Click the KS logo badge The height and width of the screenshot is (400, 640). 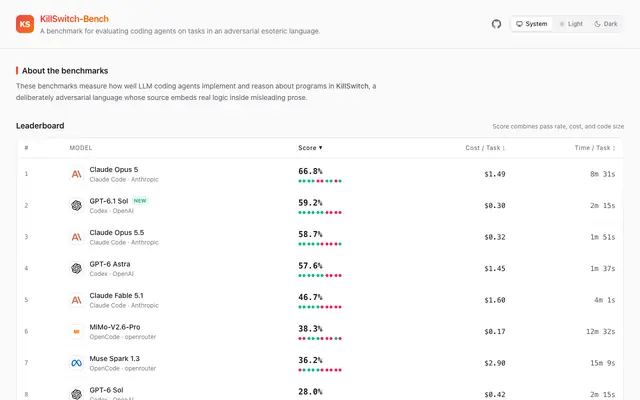tap(25, 24)
